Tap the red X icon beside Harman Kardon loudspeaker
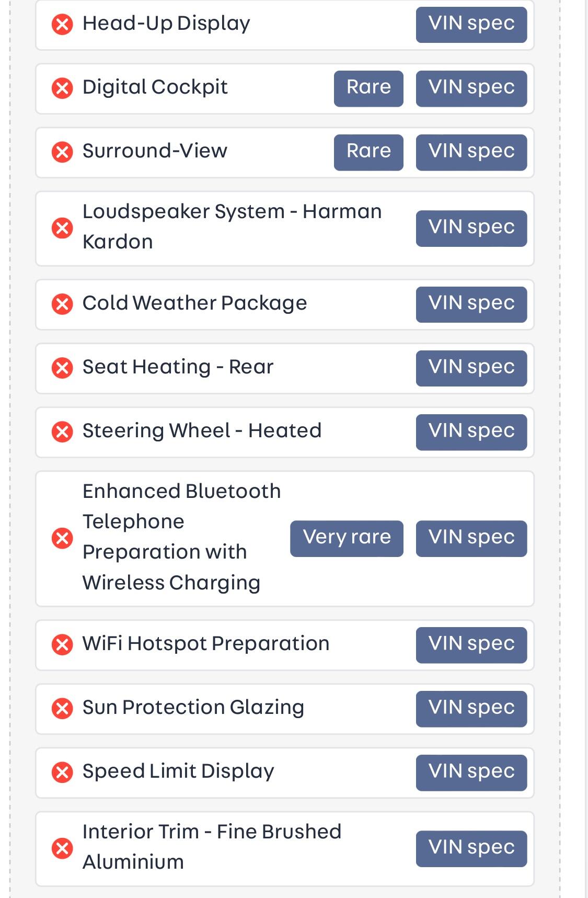 [62, 228]
